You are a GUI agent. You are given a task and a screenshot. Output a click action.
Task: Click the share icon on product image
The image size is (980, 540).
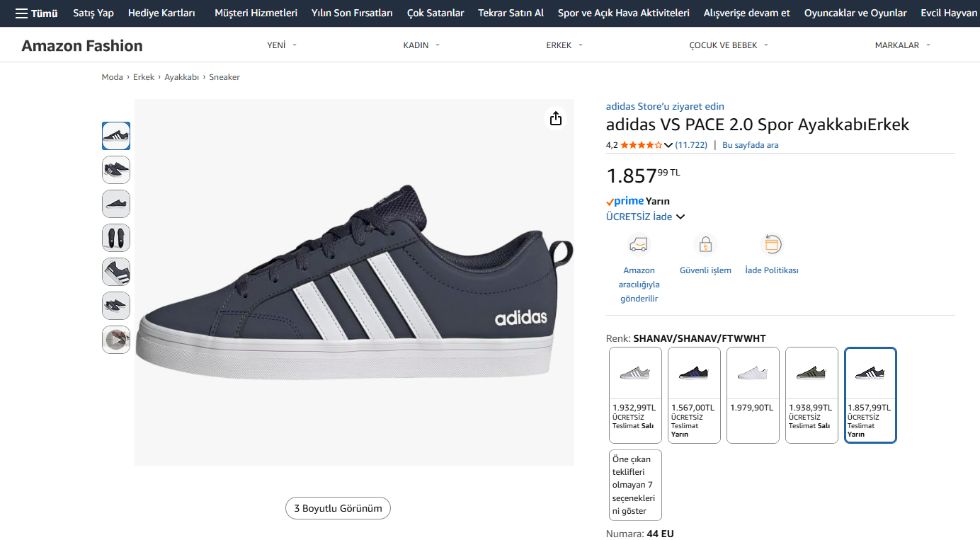[x=556, y=118]
